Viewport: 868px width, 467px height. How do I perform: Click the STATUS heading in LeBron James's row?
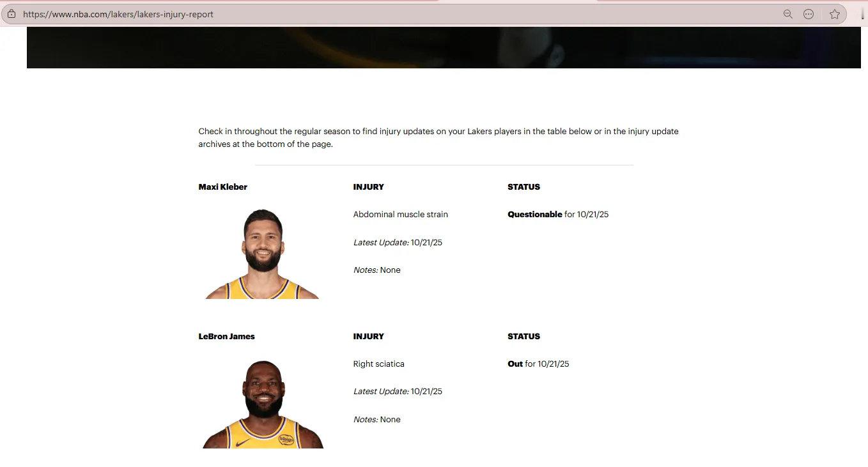(524, 337)
